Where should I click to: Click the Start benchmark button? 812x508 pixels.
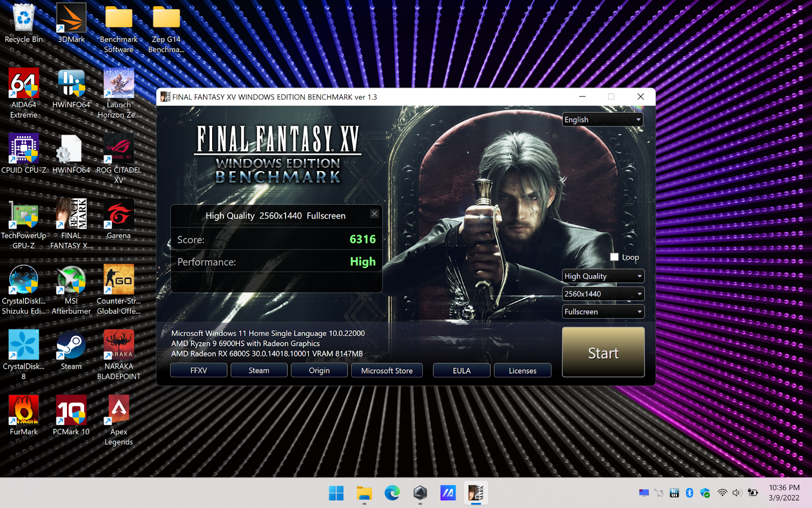(603, 352)
